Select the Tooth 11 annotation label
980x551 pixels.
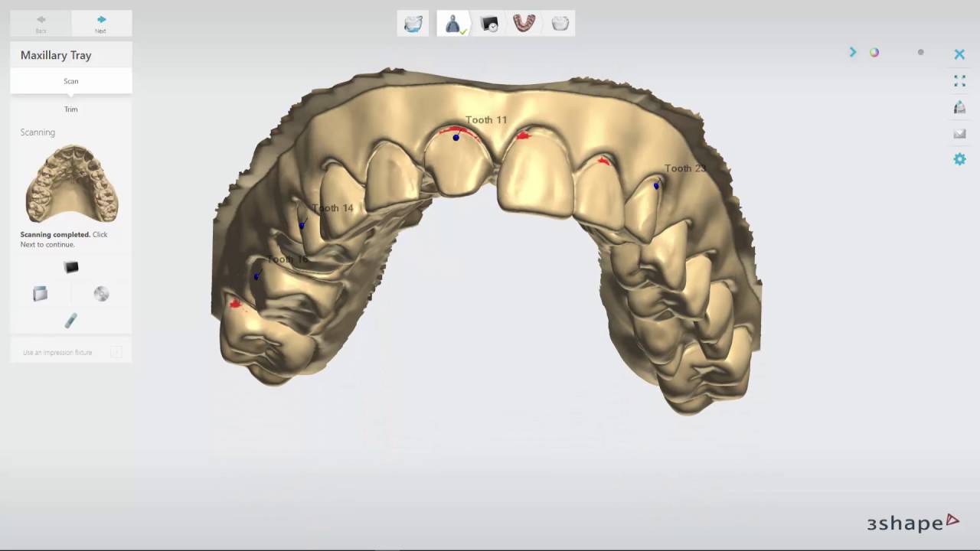pyautogui.click(x=486, y=120)
